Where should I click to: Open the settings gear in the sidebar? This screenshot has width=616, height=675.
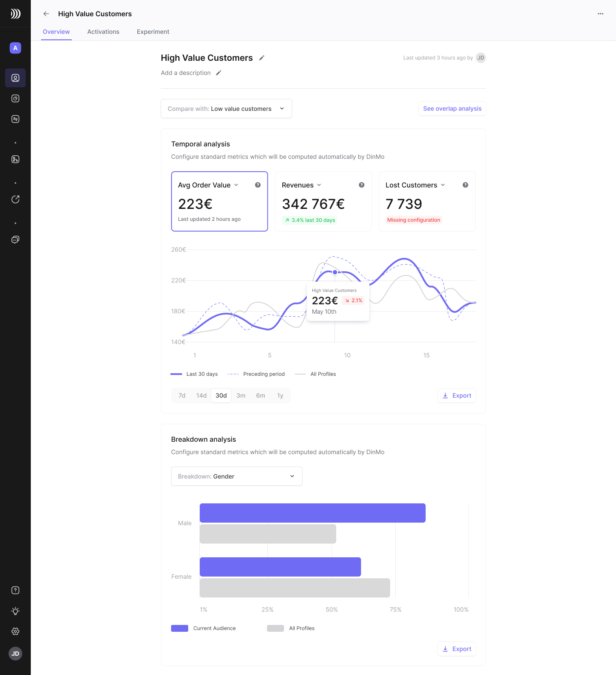[15, 631]
